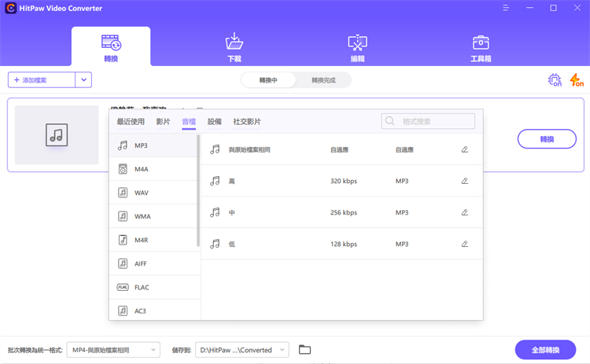Viewport: 590px width, 364px height.
Task: Select Medium (中) 256 kbps preset
Action: (x=342, y=212)
